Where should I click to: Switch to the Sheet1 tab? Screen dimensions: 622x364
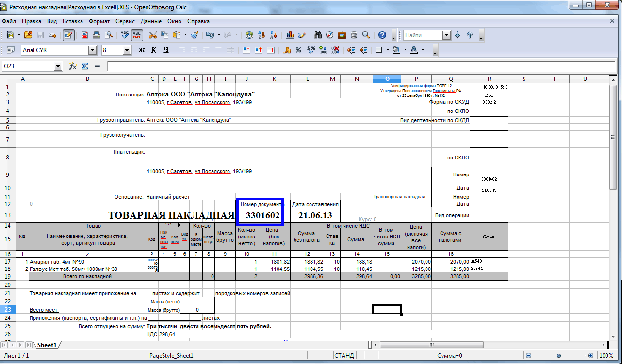pyautogui.click(x=48, y=345)
